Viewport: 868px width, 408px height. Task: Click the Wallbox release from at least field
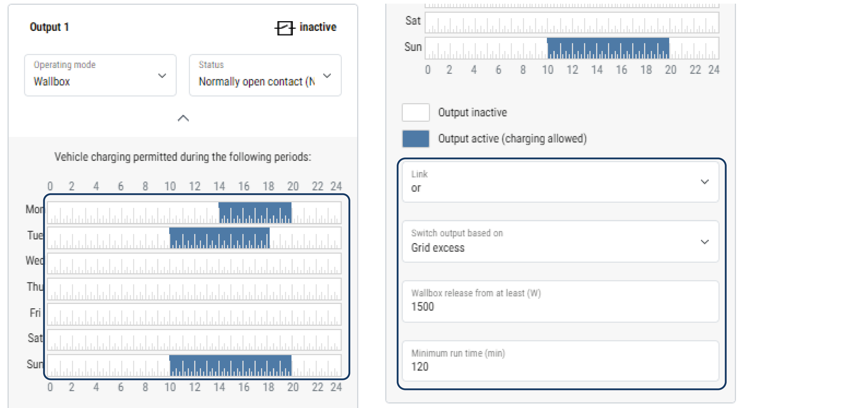click(560, 301)
